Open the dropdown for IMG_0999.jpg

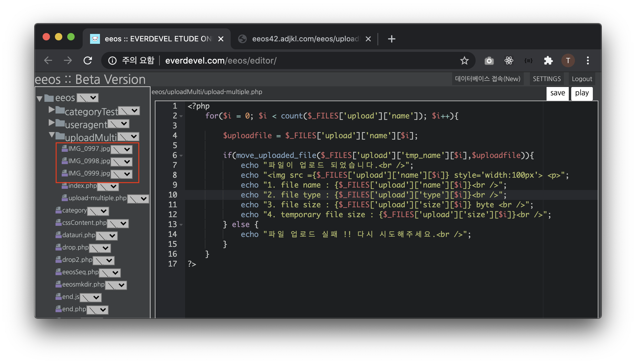pyautogui.click(x=122, y=174)
